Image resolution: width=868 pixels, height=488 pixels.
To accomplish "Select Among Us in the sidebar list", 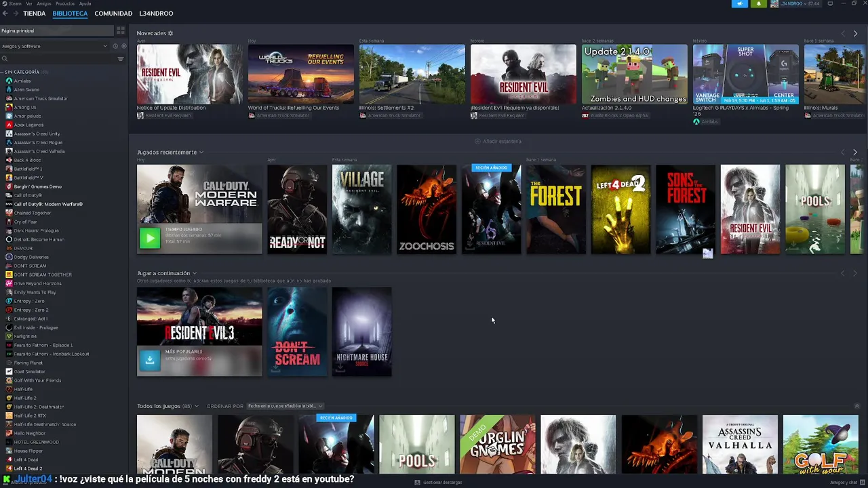I will click(x=25, y=107).
